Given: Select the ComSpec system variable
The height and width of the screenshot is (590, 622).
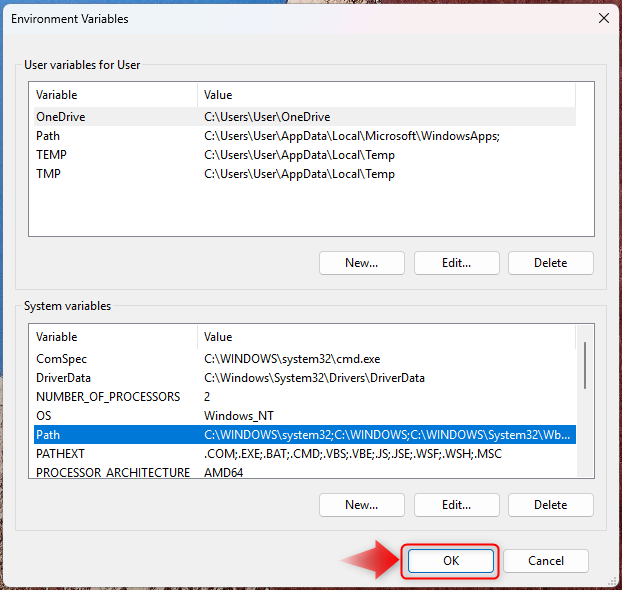Looking at the screenshot, I should (x=62, y=359).
